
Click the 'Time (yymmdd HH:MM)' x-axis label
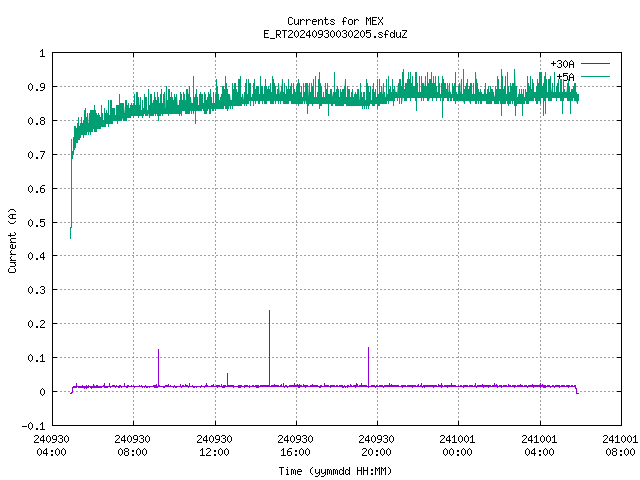(x=335, y=471)
